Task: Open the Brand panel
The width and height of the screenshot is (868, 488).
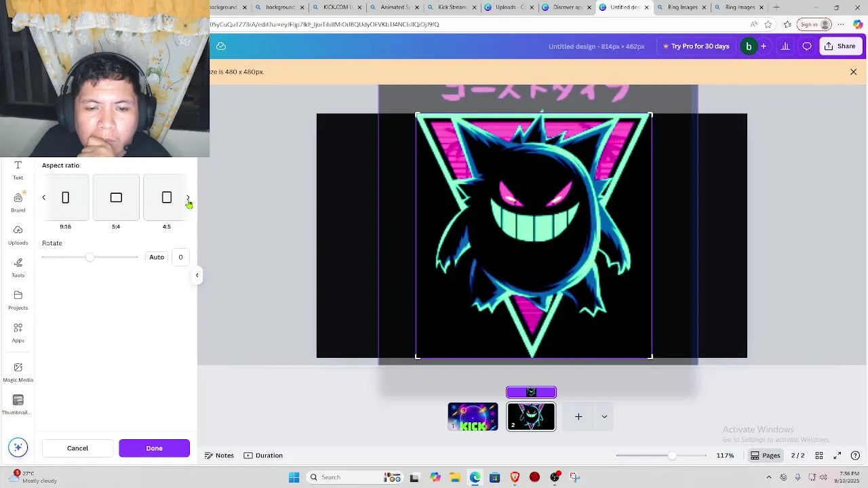Action: [x=18, y=203]
